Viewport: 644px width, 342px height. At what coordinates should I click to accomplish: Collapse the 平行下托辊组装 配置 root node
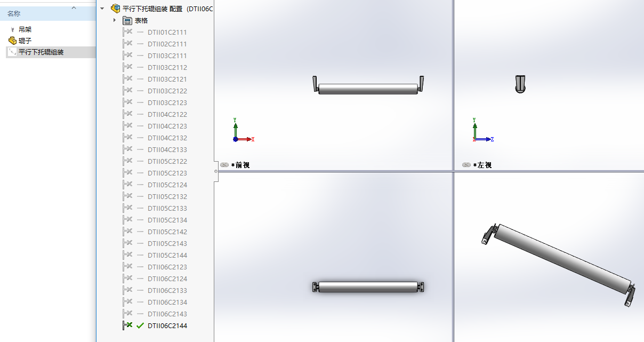102,8
